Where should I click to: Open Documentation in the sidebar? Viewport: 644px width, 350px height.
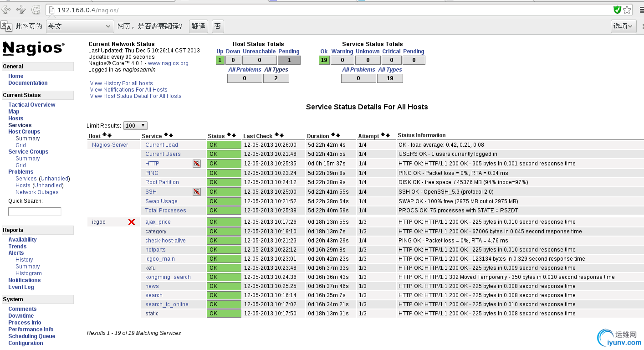(28, 83)
